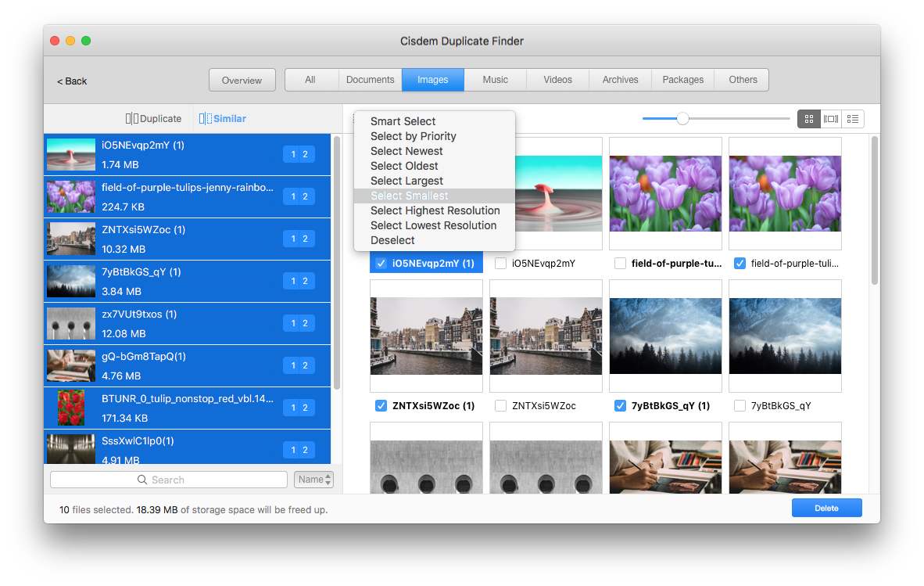Select the iO5NEvqp2mY (1) list row
Image resolution: width=924 pixels, height=586 pixels.
point(188,154)
